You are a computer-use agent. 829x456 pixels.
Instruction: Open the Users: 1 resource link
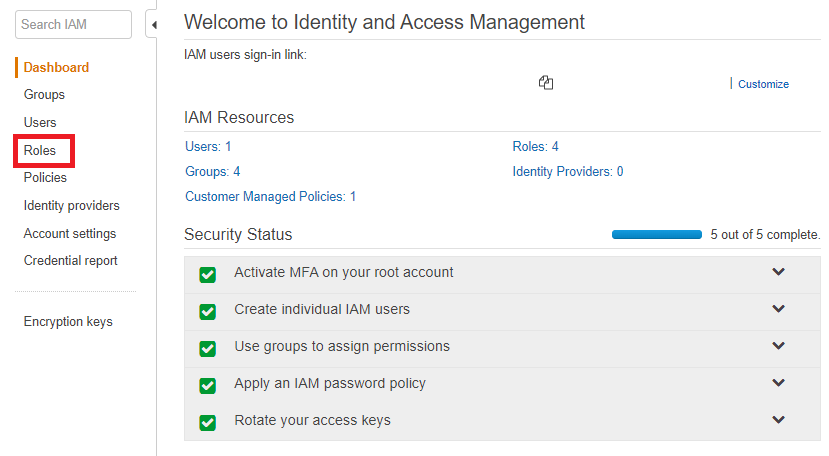[208, 147]
